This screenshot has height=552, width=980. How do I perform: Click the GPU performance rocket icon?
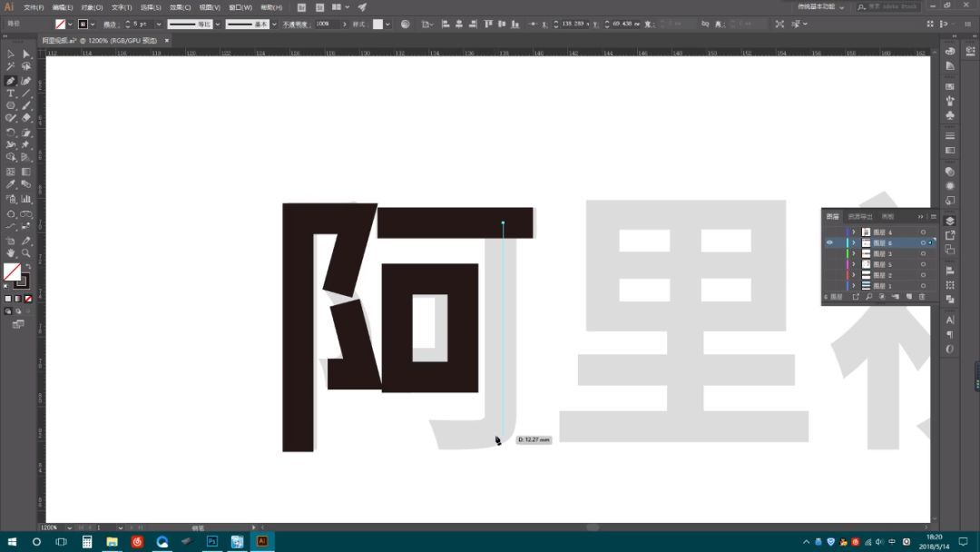362,7
